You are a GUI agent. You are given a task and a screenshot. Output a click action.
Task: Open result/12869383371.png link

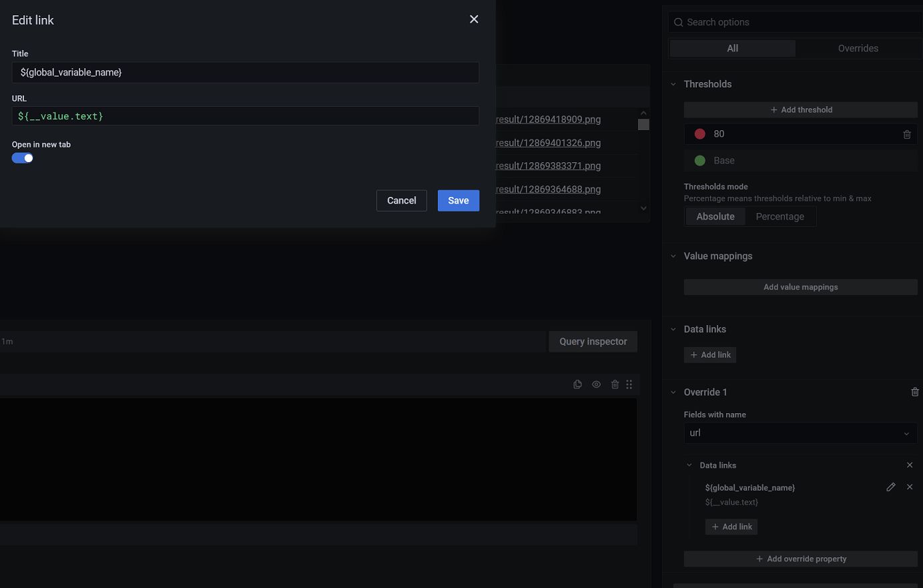[548, 166]
